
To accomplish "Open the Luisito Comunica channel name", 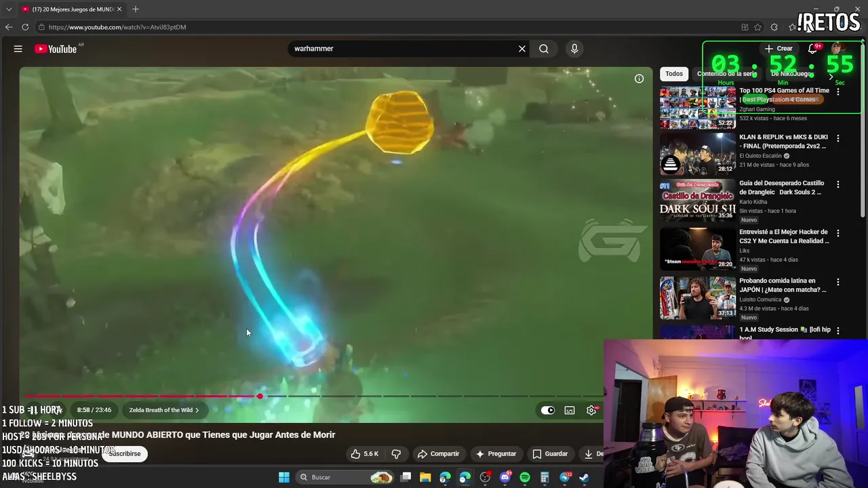I will click(761, 300).
